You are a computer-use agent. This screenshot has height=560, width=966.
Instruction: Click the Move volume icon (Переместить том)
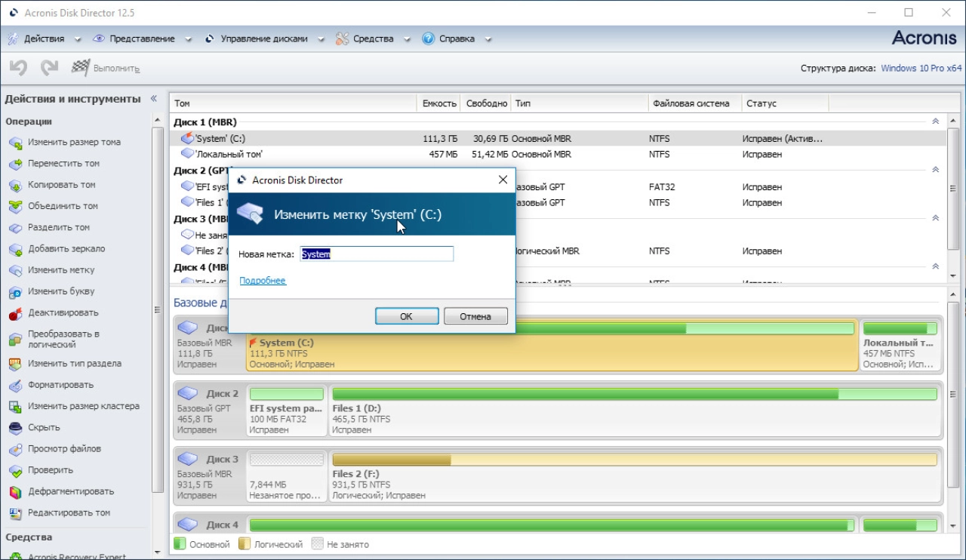point(15,164)
